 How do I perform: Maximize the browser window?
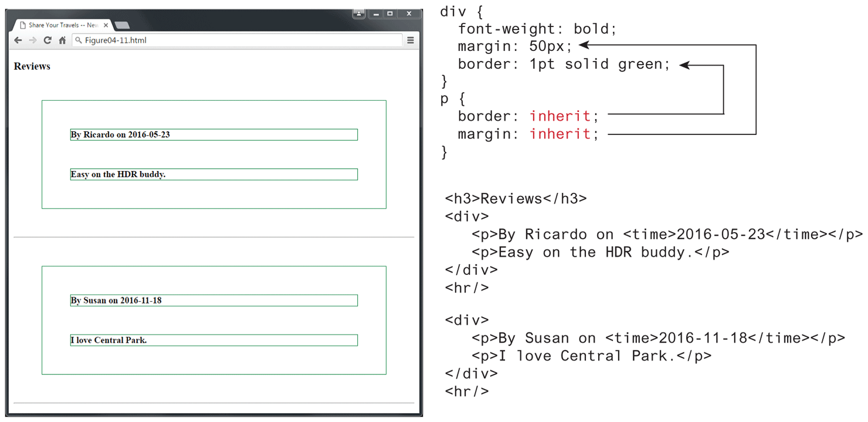[x=390, y=13]
